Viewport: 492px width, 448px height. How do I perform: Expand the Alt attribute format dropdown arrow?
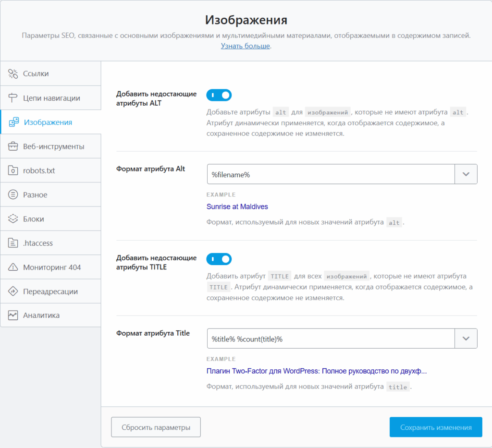coord(466,174)
